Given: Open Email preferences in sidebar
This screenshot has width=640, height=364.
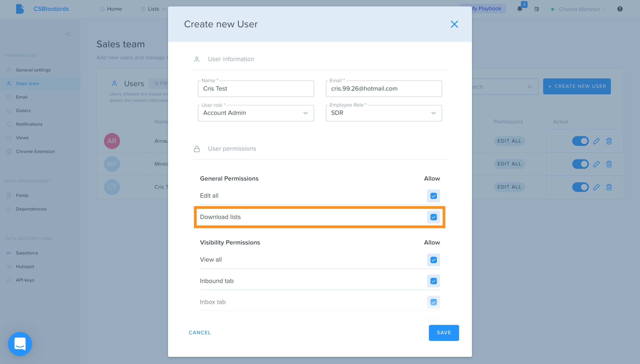Looking at the screenshot, I should 22,97.
